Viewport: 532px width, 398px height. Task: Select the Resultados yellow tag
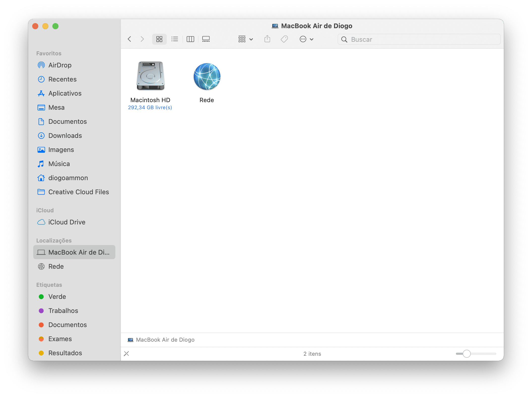click(74, 353)
